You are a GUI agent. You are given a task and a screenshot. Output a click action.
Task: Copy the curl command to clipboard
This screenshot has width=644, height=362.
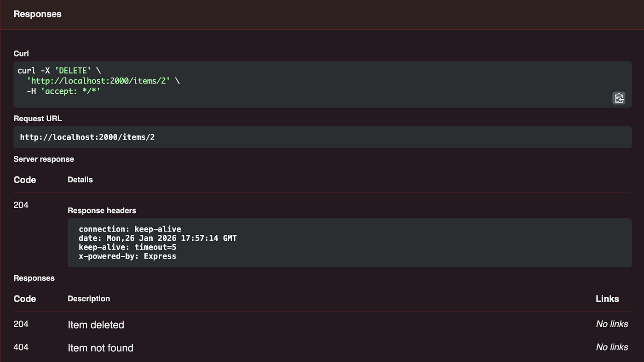click(619, 98)
